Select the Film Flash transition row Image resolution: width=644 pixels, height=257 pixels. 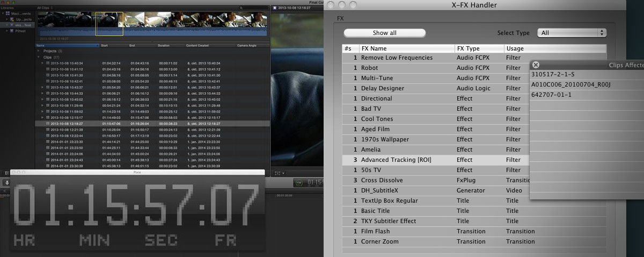click(474, 231)
